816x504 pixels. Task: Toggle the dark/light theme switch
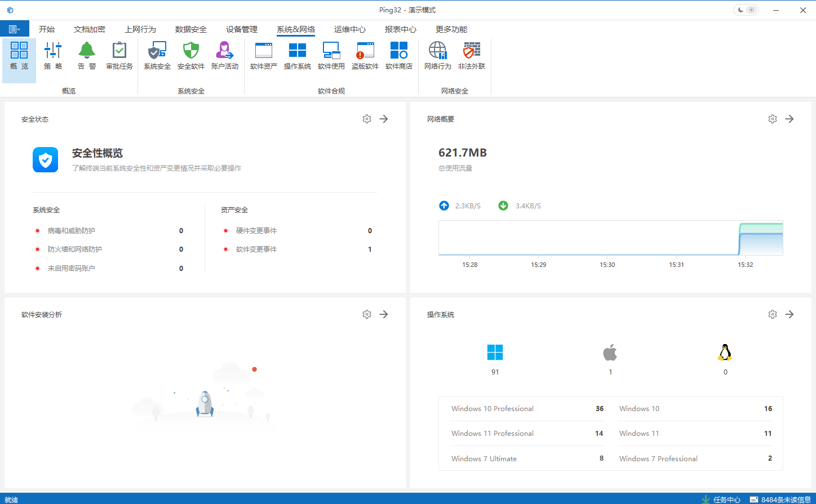746,10
